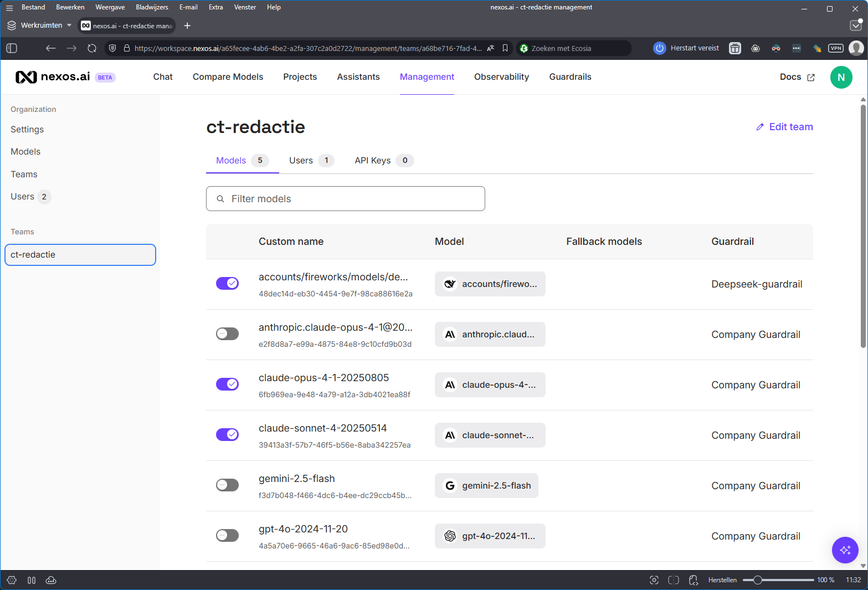Disable the claude-sonnet-4-20250514 model toggle
The width and height of the screenshot is (868, 590).
click(227, 434)
